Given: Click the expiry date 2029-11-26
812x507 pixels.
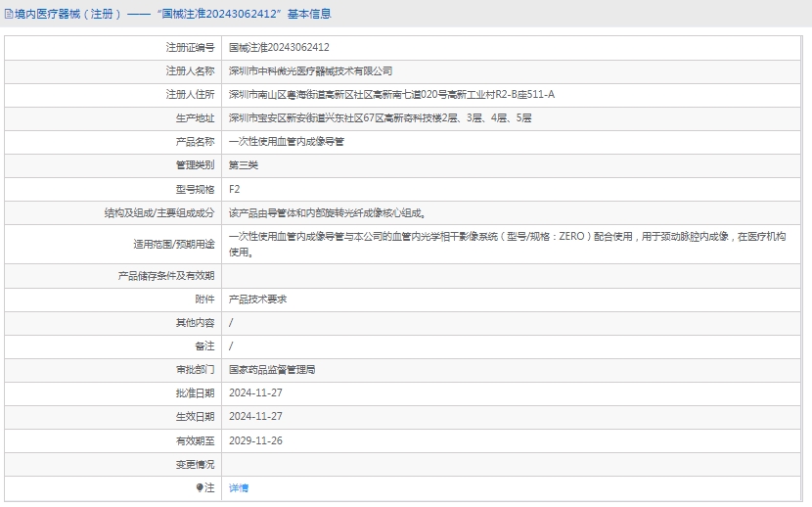Looking at the screenshot, I should [255, 440].
